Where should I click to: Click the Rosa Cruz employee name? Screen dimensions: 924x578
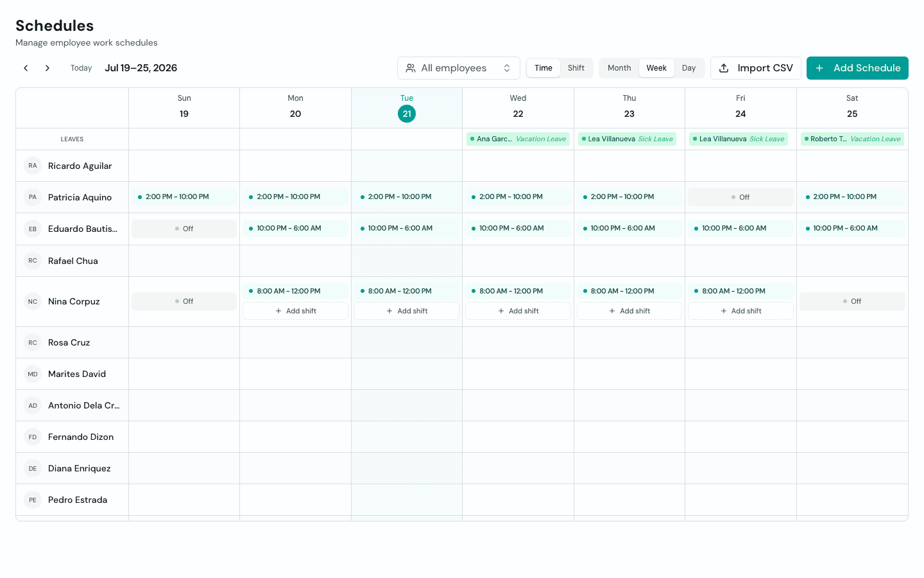point(69,342)
